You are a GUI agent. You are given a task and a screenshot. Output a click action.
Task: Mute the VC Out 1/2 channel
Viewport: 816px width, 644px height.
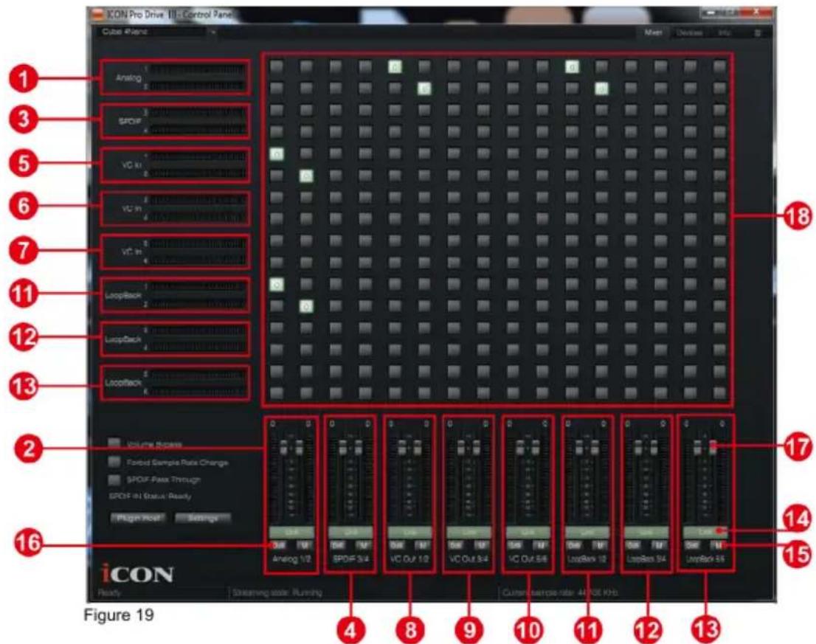(x=423, y=545)
